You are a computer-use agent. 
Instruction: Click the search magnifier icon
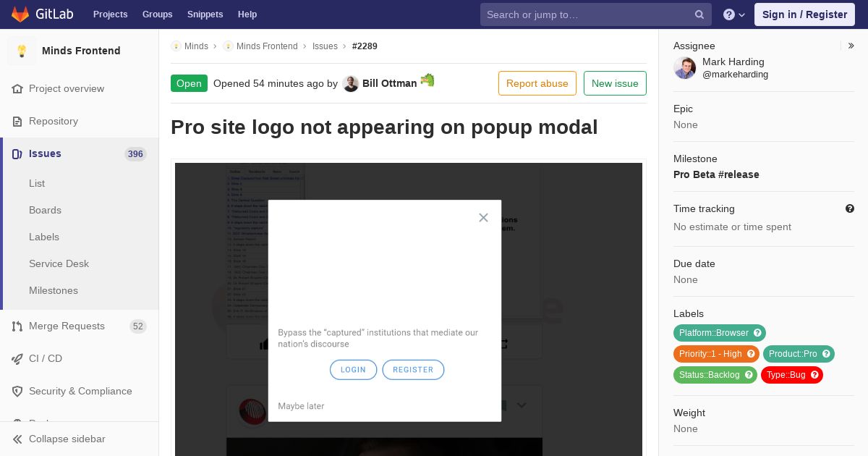pos(699,14)
